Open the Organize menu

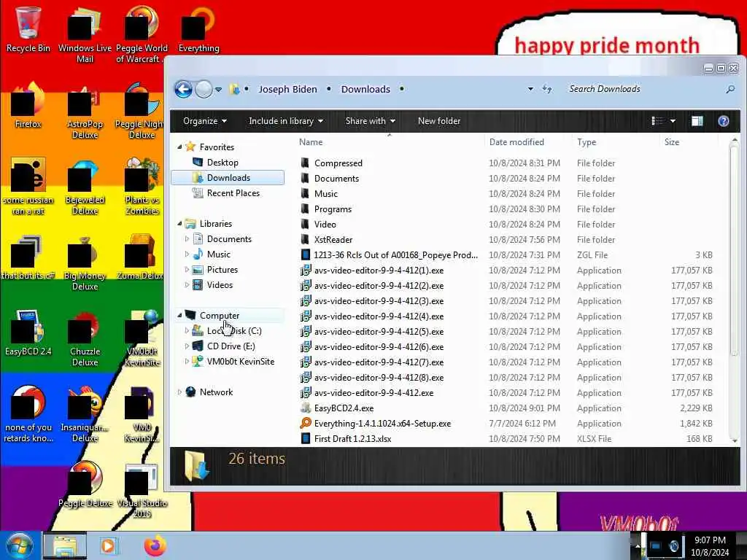[x=205, y=121]
